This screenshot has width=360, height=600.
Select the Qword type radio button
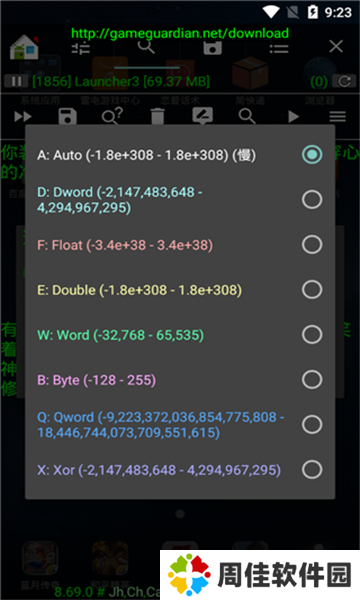coord(312,424)
